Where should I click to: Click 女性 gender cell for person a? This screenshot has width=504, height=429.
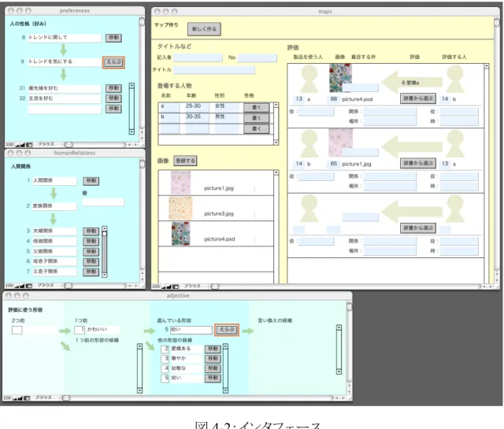(x=227, y=107)
